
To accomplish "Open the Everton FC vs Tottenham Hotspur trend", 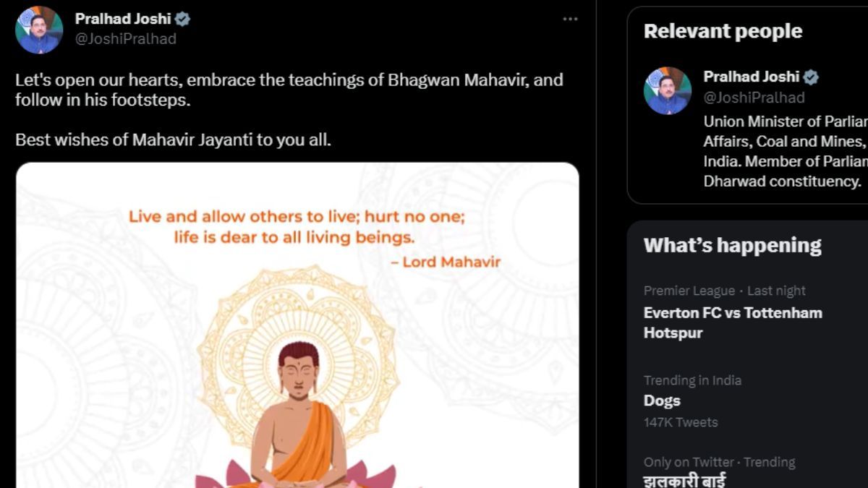I will [732, 322].
